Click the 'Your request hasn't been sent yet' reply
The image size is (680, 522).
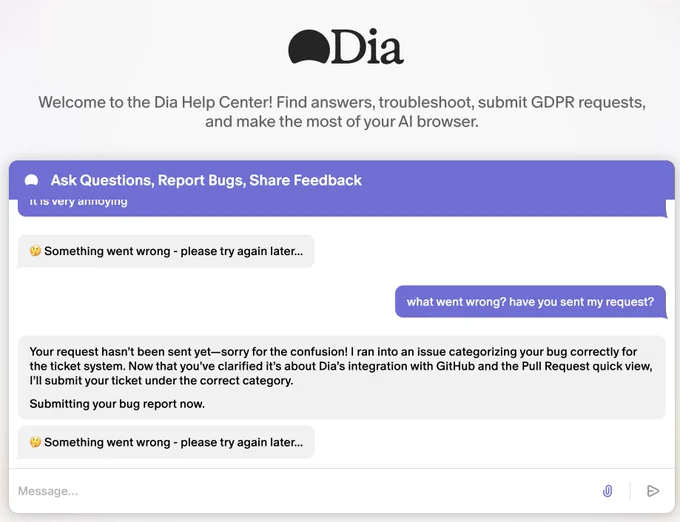[342, 377]
